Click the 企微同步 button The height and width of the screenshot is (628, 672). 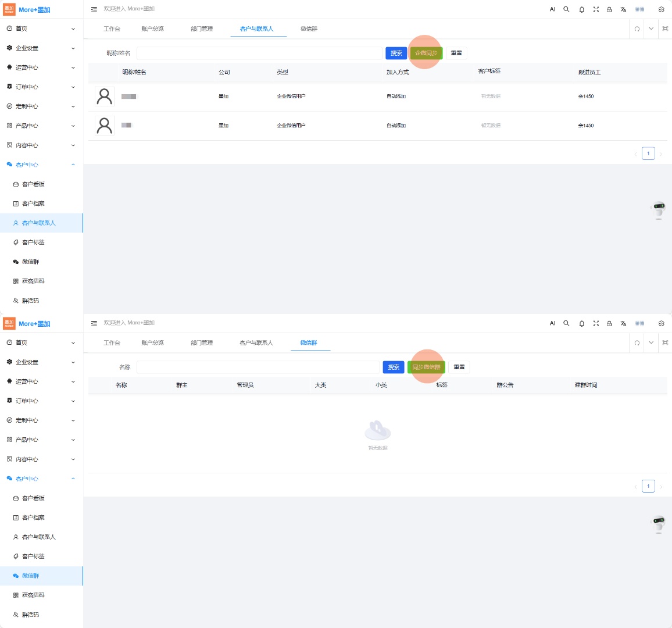tap(426, 53)
